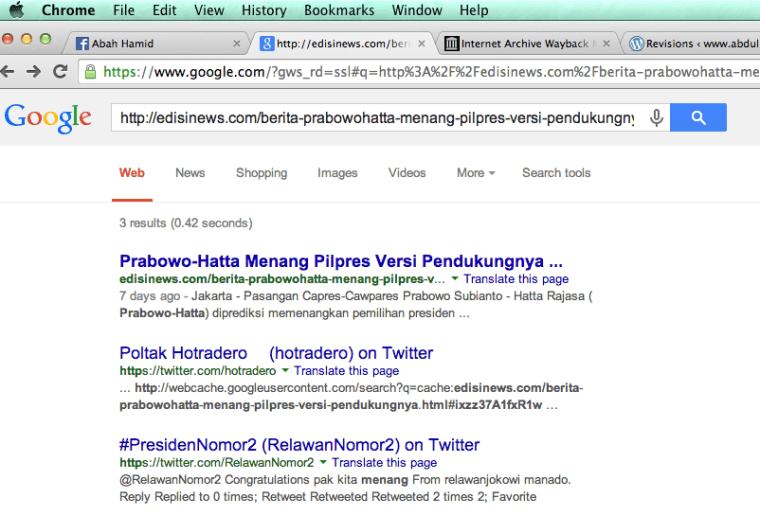Expand the More search categories dropdown

coord(475,173)
